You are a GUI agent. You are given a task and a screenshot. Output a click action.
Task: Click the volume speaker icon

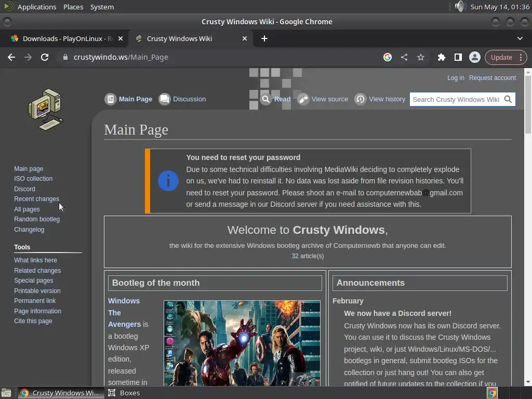coord(459,6)
